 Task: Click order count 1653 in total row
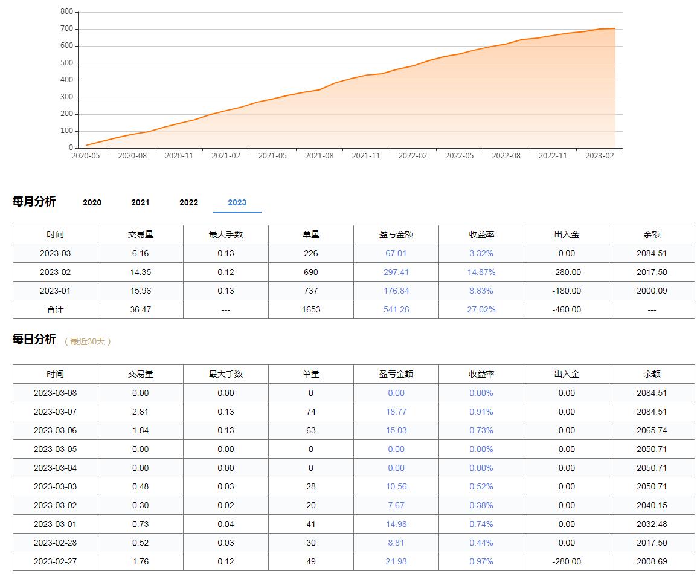[x=310, y=309]
